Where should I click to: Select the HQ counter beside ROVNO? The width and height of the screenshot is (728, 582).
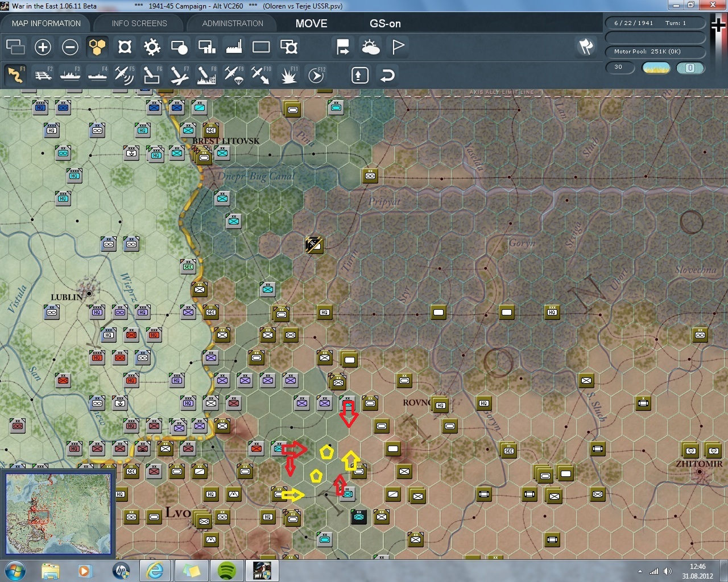[x=440, y=405]
